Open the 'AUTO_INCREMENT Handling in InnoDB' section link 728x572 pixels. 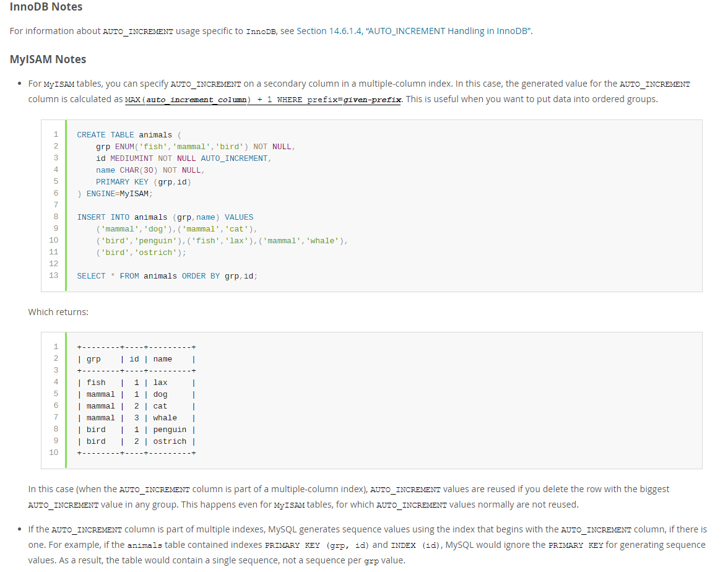coord(414,31)
